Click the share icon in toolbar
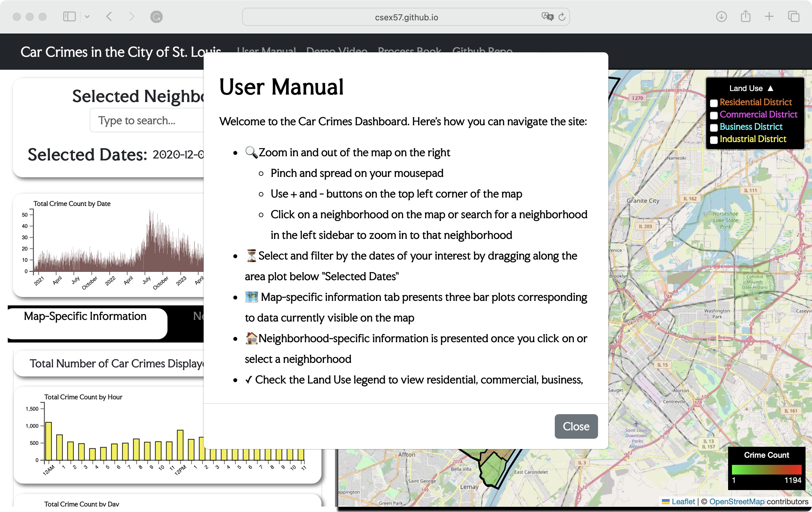812x512 pixels. pos(745,16)
